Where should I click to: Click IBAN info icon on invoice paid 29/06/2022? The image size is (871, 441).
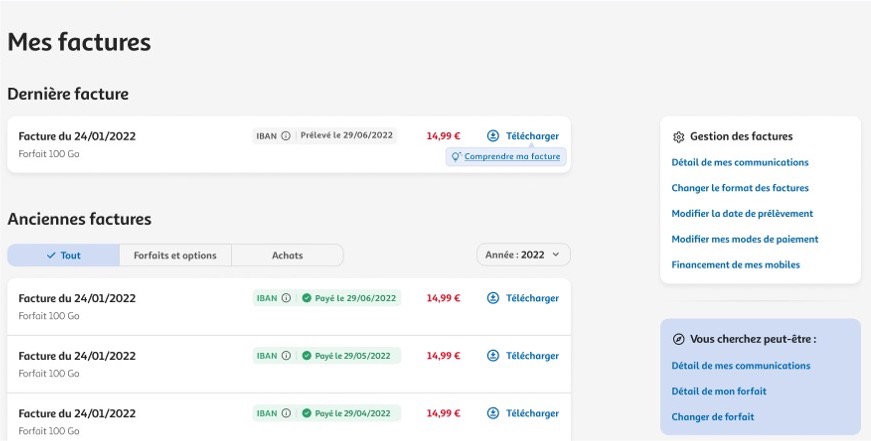tap(286, 298)
